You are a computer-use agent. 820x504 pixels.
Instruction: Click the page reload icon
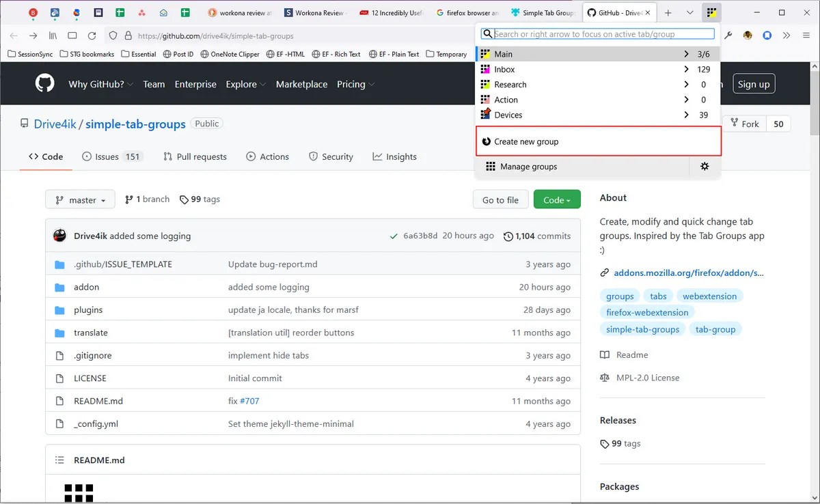coord(92,36)
